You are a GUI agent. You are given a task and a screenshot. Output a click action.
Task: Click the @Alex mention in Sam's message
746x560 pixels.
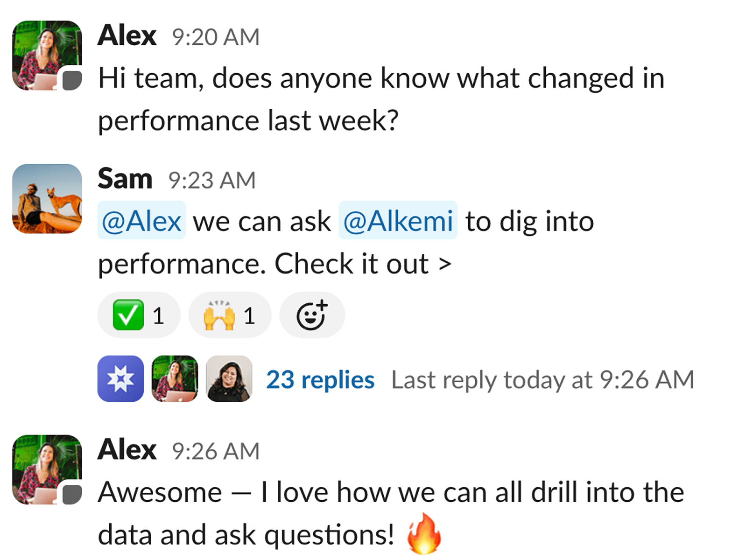tap(141, 220)
